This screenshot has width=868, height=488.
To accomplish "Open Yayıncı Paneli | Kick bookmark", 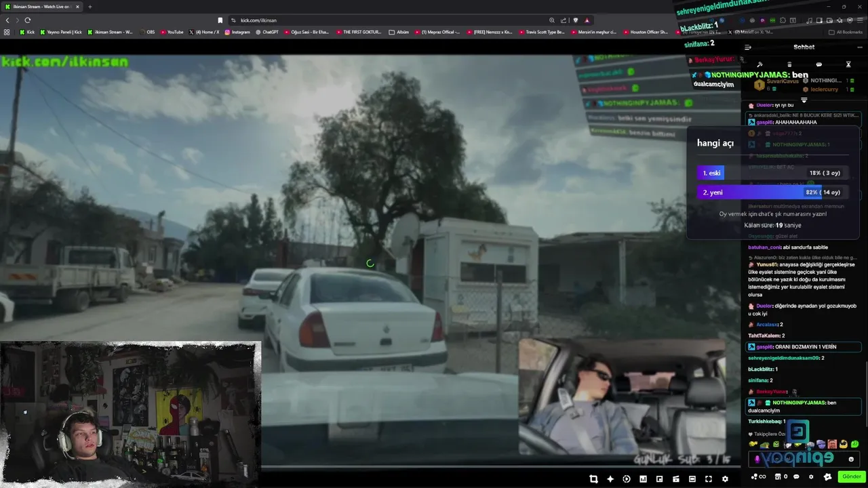I will [61, 32].
